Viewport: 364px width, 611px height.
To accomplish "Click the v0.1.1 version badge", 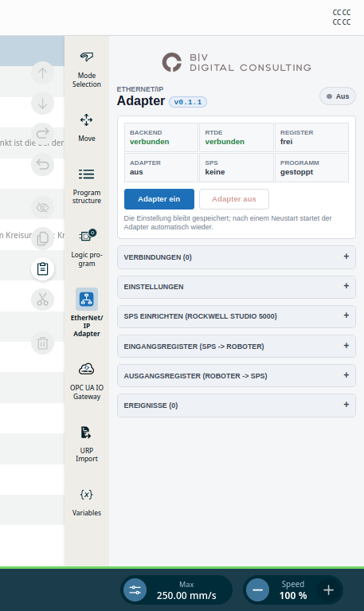I will click(188, 102).
